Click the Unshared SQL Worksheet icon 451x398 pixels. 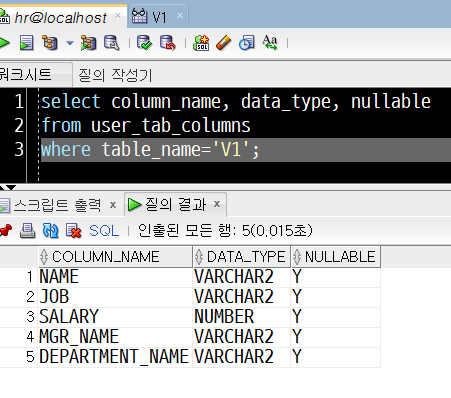click(201, 43)
